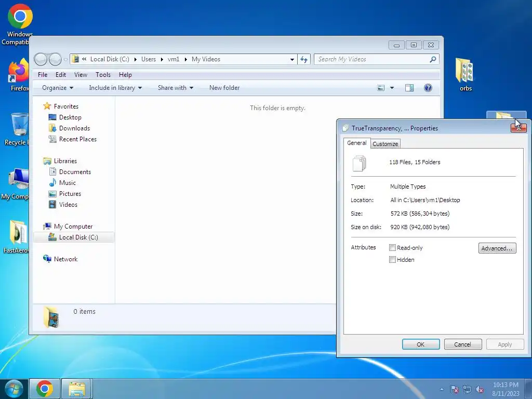
Task: Open the View menu
Action: (x=81, y=75)
